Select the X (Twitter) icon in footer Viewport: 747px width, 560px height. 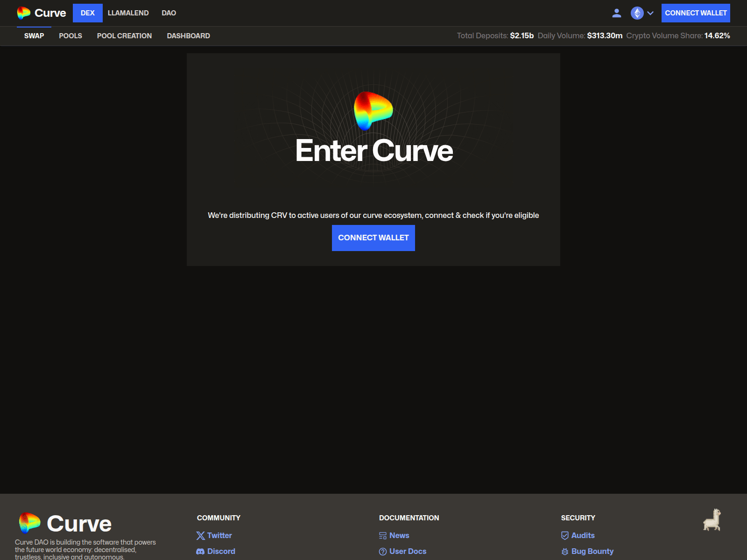200,535
